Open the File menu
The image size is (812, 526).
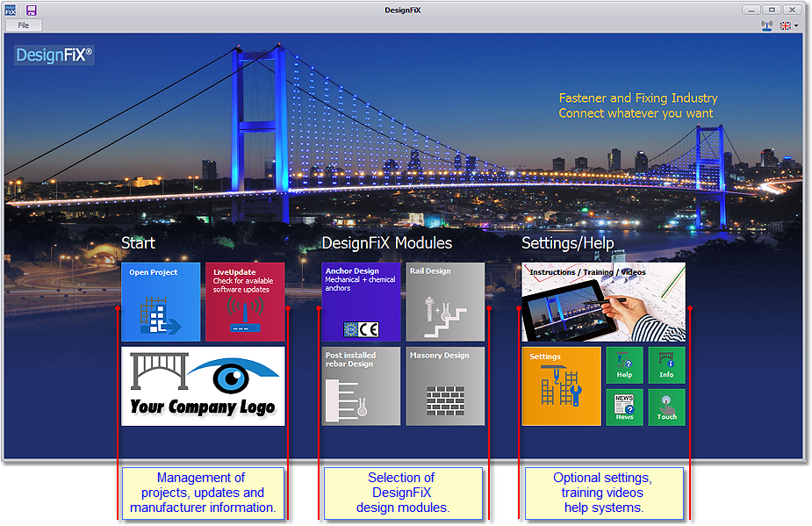[x=24, y=25]
